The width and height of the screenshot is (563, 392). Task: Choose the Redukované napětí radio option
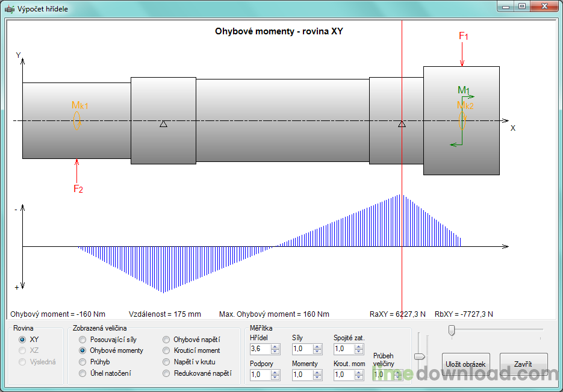[x=167, y=373]
